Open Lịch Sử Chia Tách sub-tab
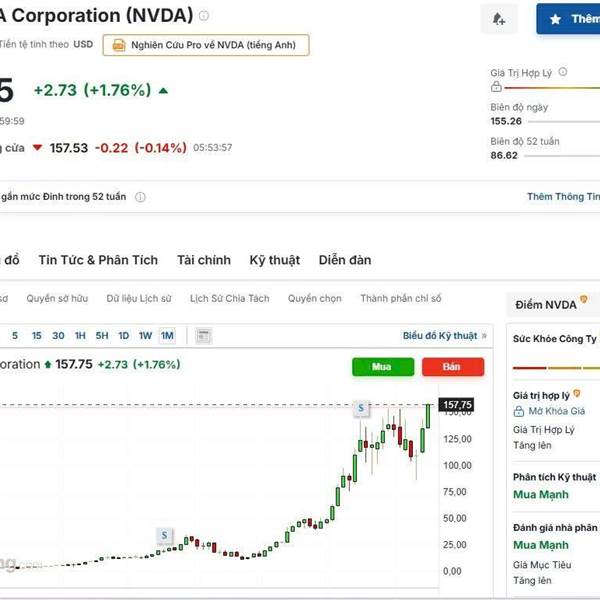Viewport: 600px width, 600px height. point(230,298)
